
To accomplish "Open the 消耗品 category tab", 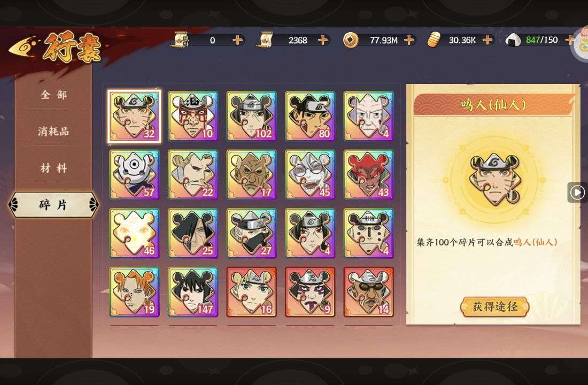I will (53, 132).
